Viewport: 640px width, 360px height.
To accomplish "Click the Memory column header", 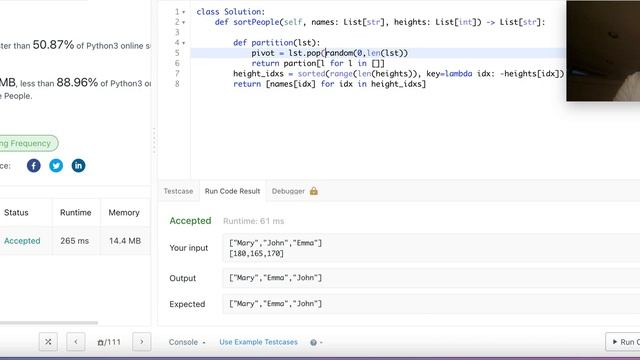I will point(124,213).
